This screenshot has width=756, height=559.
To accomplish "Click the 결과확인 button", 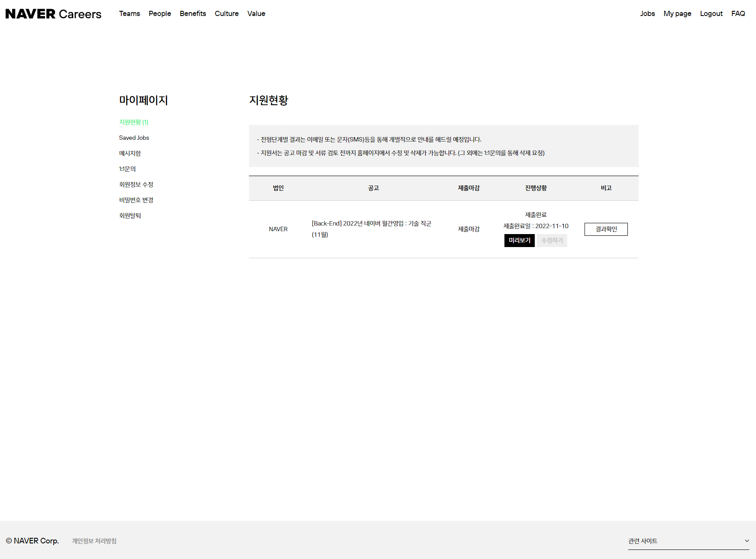I will [x=606, y=229].
